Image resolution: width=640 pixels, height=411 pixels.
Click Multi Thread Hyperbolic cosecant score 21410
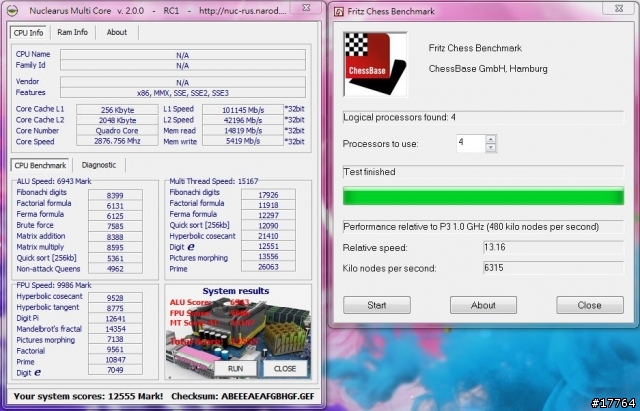[268, 236]
